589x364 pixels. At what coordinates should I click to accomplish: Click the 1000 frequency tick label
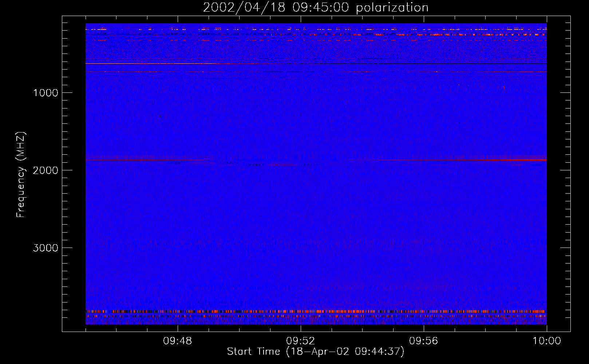[x=46, y=93]
